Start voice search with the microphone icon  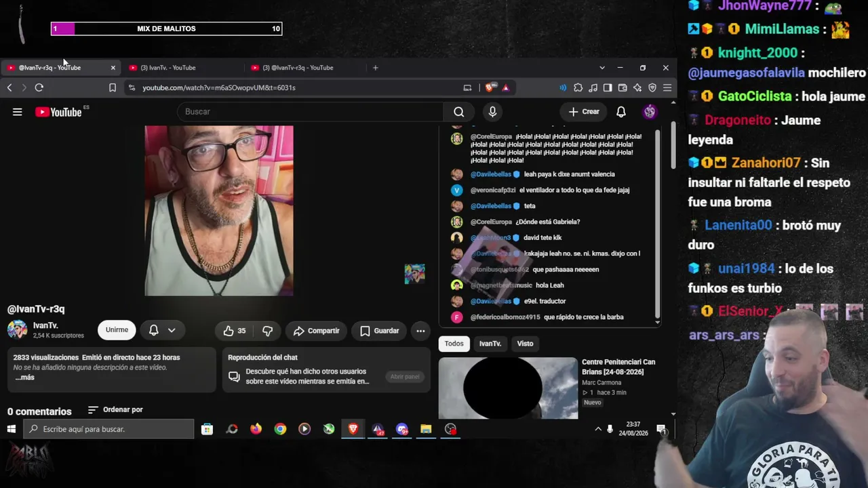[x=492, y=112]
